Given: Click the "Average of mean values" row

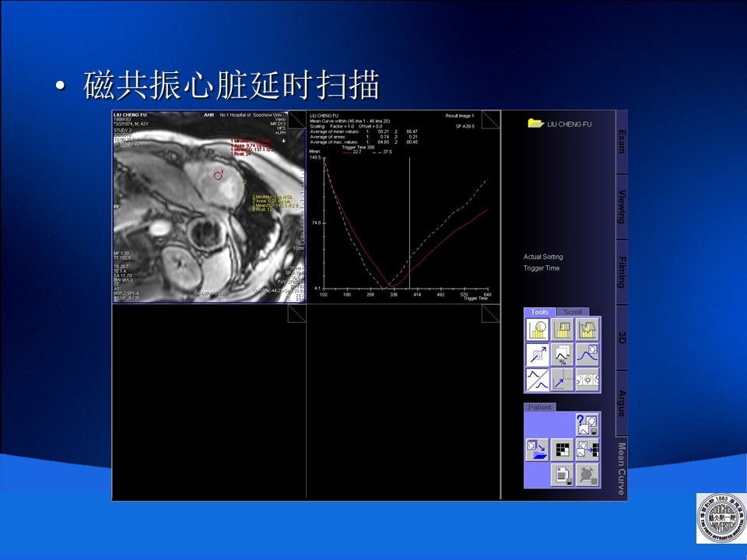Looking at the screenshot, I should click(364, 131).
